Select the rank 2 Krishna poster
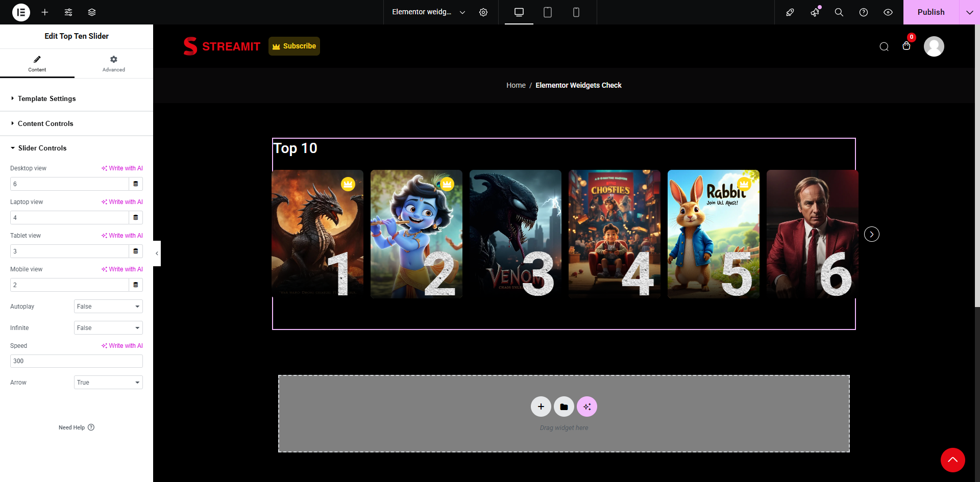980x482 pixels. point(416,234)
